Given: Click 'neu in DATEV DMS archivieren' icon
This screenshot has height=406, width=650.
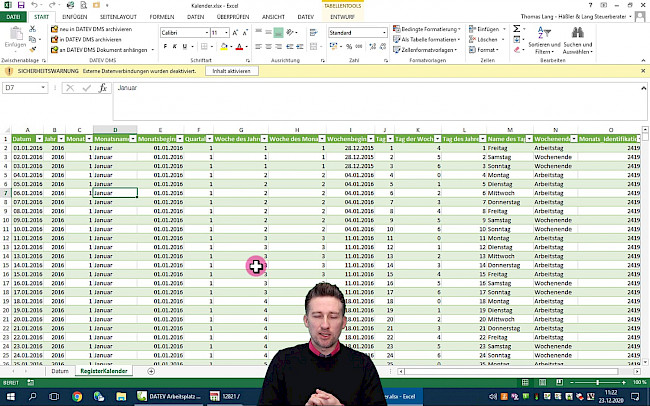Looking at the screenshot, I should point(54,30).
